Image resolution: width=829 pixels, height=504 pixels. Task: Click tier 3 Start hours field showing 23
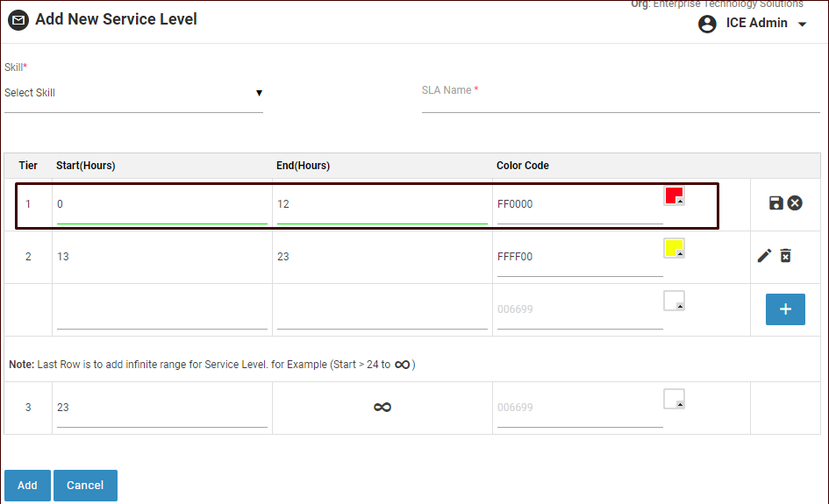(161, 408)
